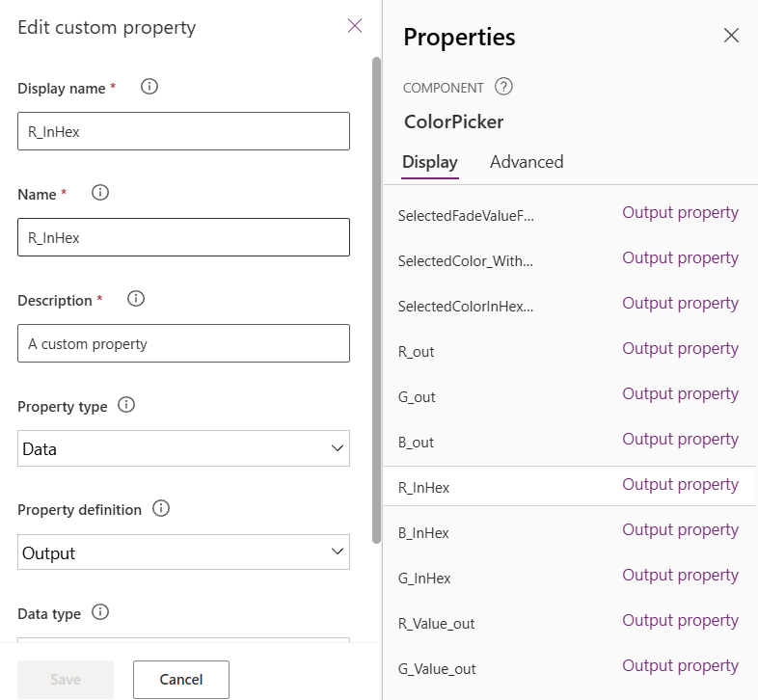Select the R_Value_out property name
The image size is (758, 700).
click(437, 624)
